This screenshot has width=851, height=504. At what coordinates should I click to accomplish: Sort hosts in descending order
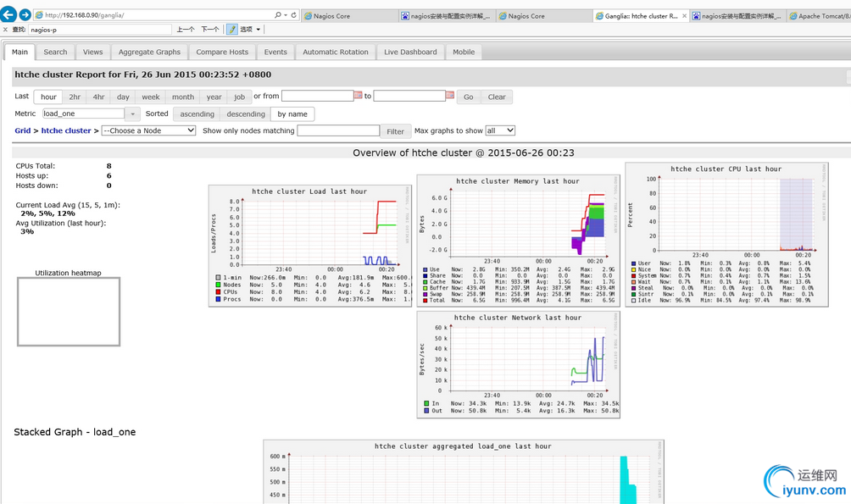coord(246,114)
